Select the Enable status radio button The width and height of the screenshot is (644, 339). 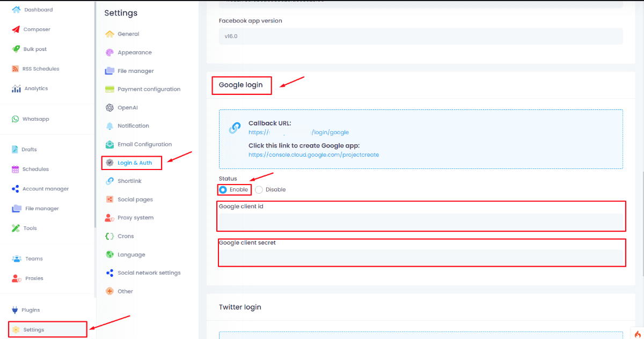click(x=223, y=189)
